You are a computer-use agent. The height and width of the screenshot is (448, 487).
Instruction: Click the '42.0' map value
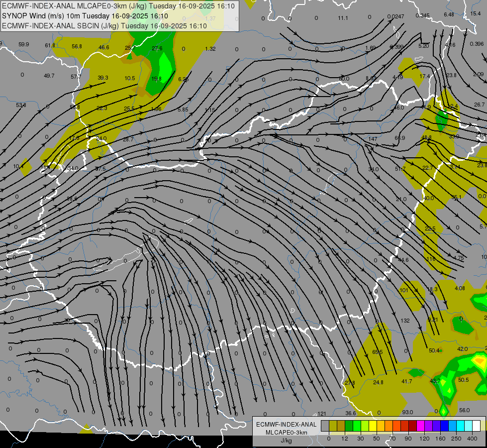[x=463, y=349]
